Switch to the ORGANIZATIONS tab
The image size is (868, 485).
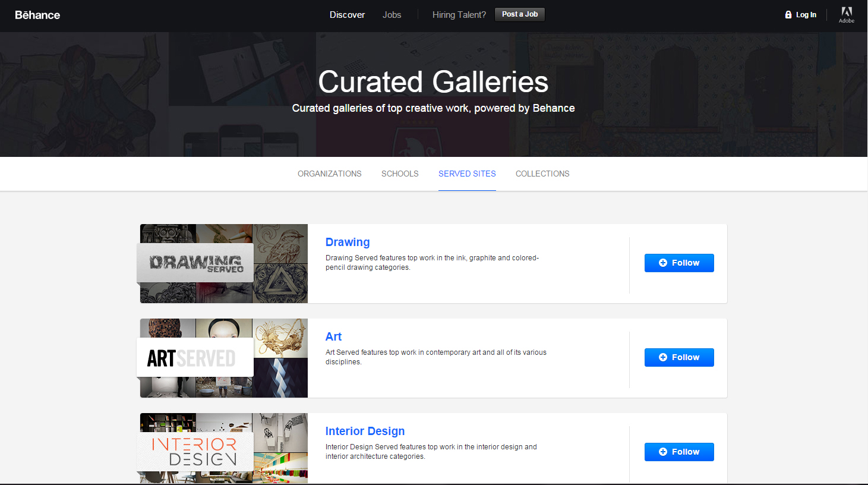329,174
